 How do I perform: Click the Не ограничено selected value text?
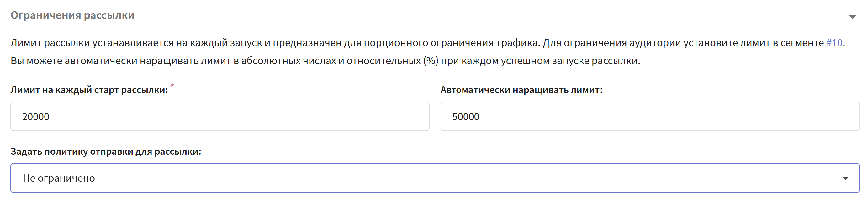(59, 178)
